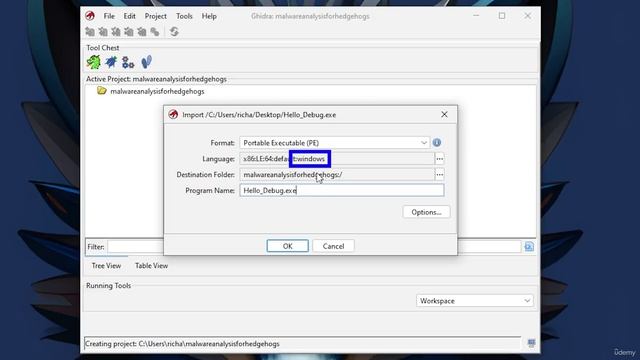The width and height of the screenshot is (640, 360).
Task: Click the Active Project label text
Action: click(156, 79)
